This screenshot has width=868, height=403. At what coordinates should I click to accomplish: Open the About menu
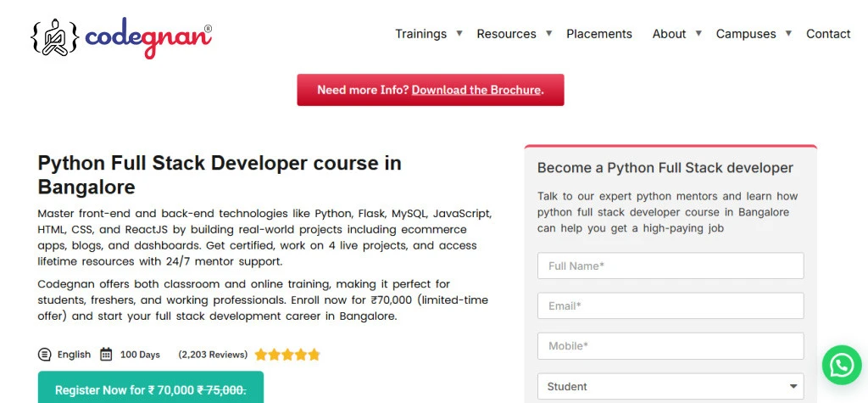(x=669, y=34)
